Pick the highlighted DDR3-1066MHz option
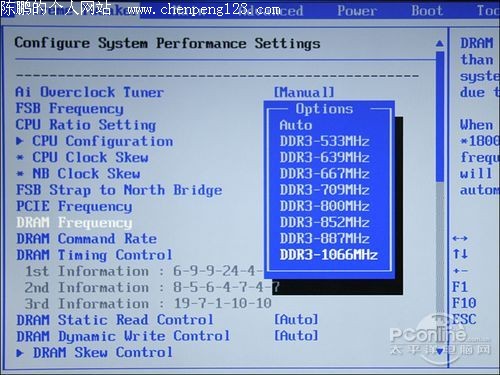 [329, 255]
